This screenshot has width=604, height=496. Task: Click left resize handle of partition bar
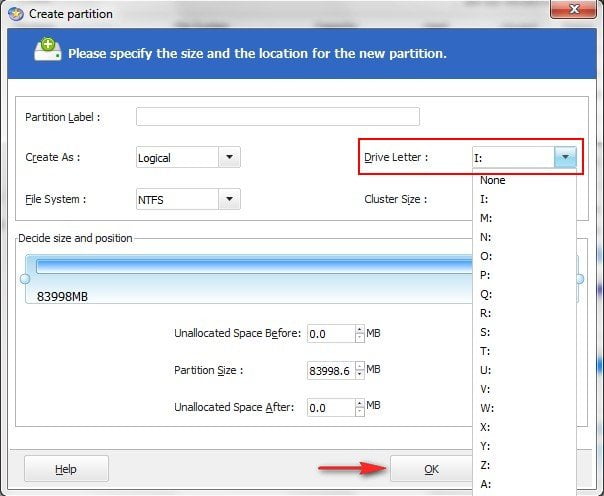point(25,279)
